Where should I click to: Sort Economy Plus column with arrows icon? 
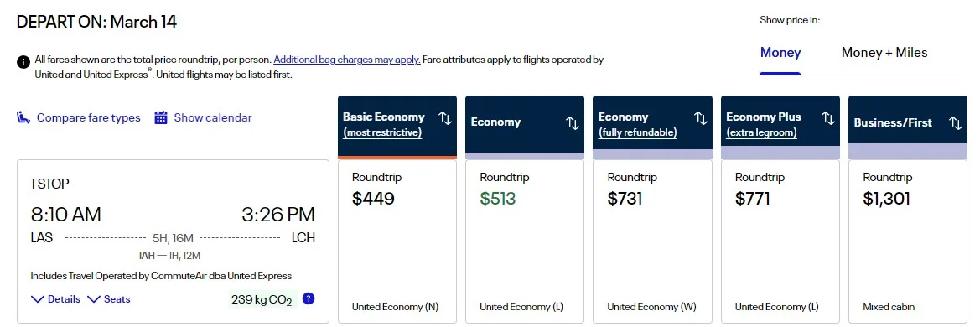pyautogui.click(x=828, y=117)
